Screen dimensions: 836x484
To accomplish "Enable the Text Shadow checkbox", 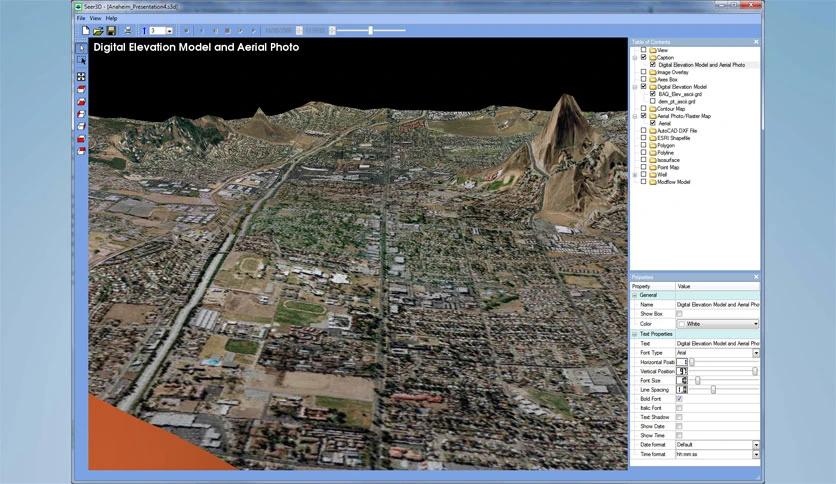I will [680, 417].
